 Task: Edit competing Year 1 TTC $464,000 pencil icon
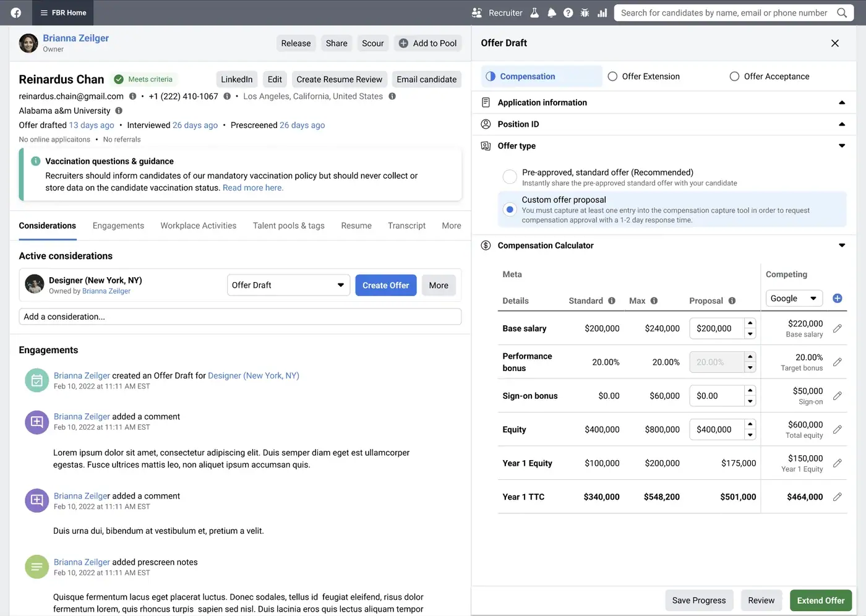click(x=838, y=497)
